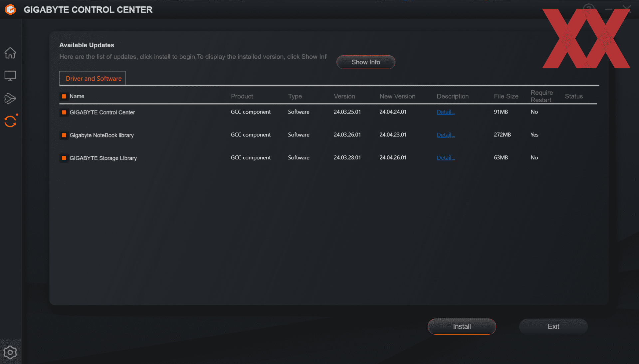This screenshot has width=639, height=364.
Task: Click the File Size column header
Action: point(506,96)
